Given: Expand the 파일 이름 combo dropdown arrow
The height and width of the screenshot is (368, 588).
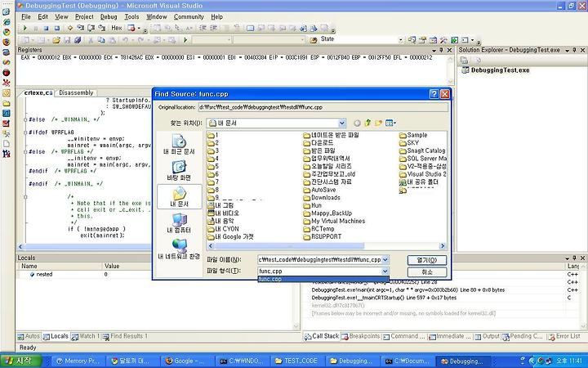Looking at the screenshot, I should (385, 260).
